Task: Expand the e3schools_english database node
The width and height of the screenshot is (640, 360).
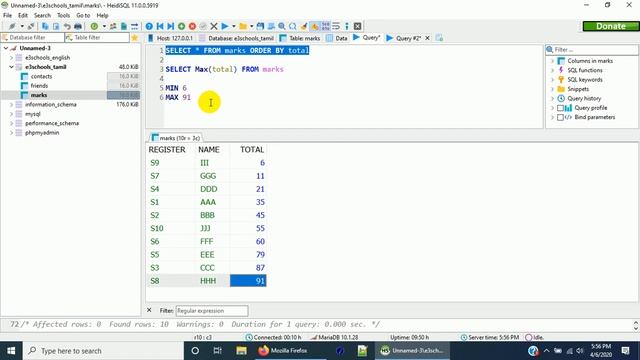Action: 11,58
